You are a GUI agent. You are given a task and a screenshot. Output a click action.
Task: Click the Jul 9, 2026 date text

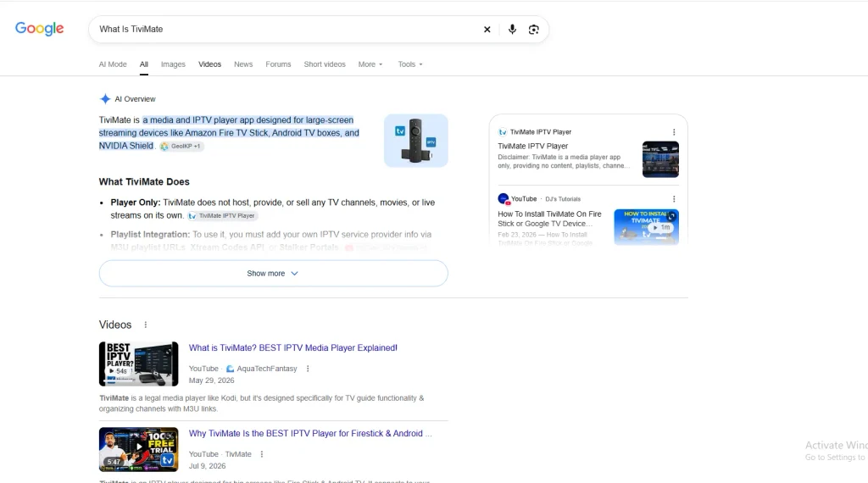(207, 466)
